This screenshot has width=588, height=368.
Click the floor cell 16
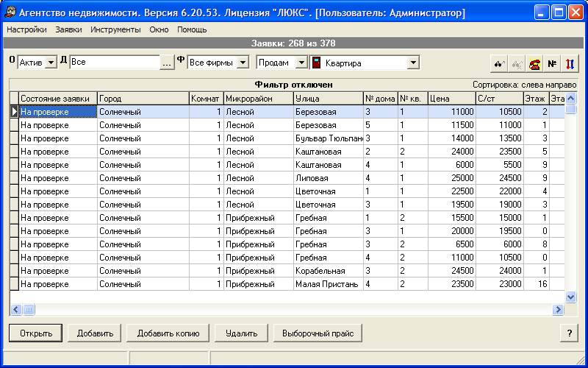537,284
